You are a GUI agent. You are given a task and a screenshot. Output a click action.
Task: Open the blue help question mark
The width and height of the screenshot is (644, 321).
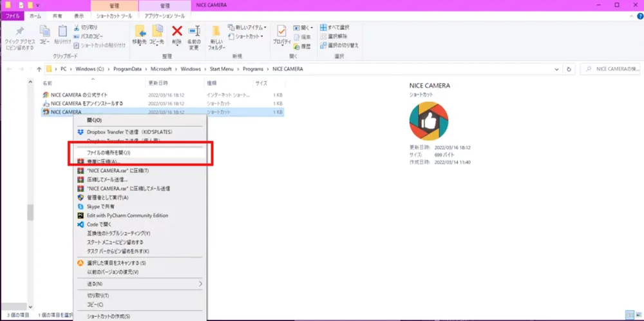pos(640,16)
